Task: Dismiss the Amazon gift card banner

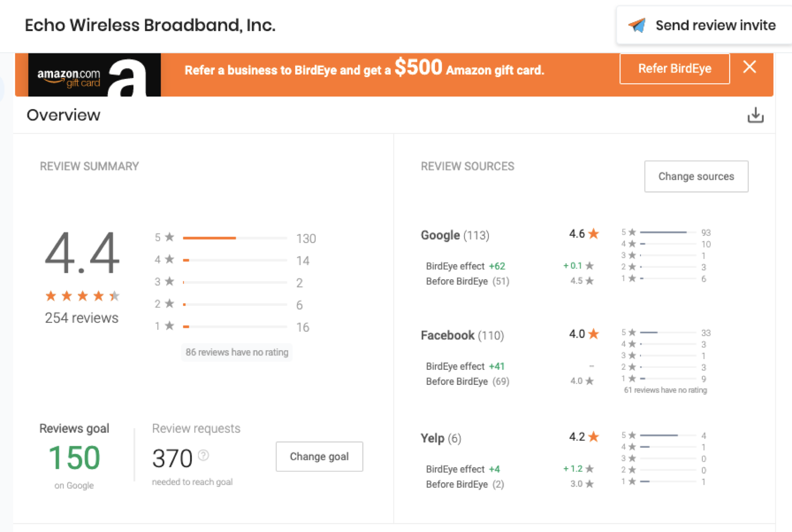Action: tap(749, 67)
